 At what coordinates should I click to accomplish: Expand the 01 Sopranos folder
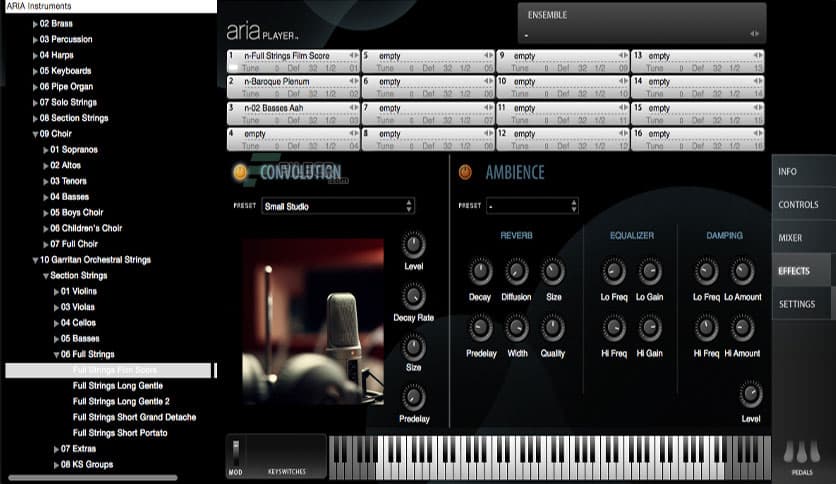(x=46, y=150)
